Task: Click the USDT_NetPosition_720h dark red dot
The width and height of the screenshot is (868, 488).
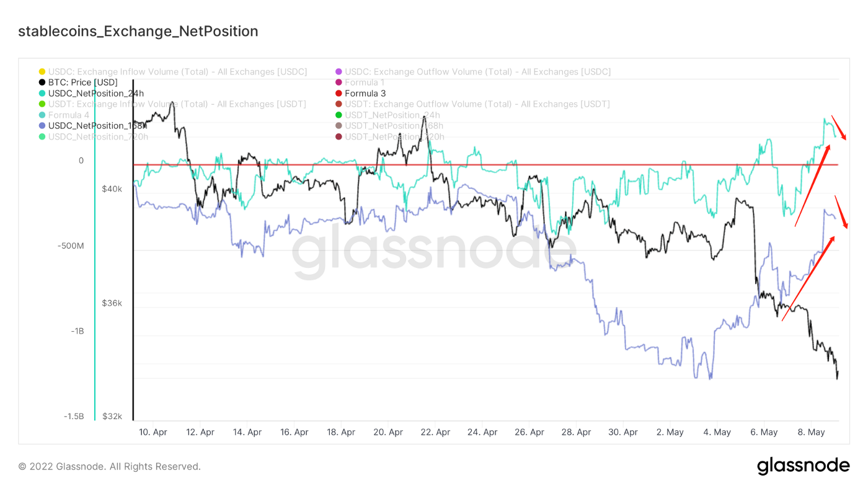Action: pos(339,136)
